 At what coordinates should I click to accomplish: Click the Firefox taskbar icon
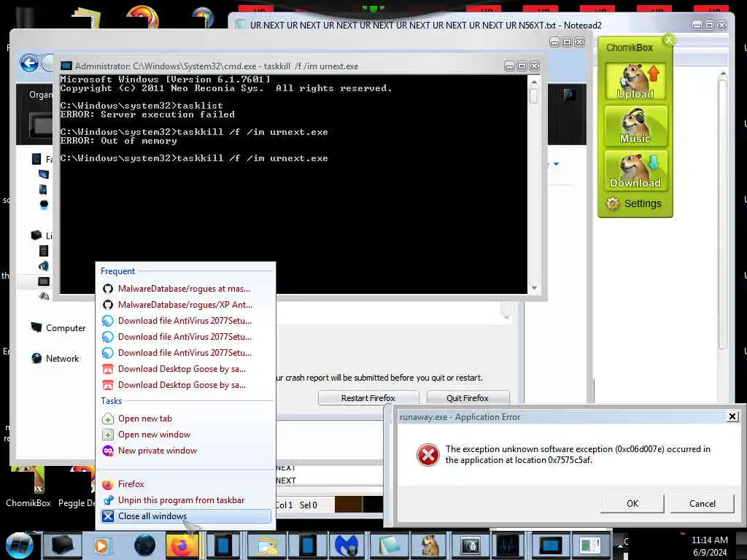(x=182, y=545)
